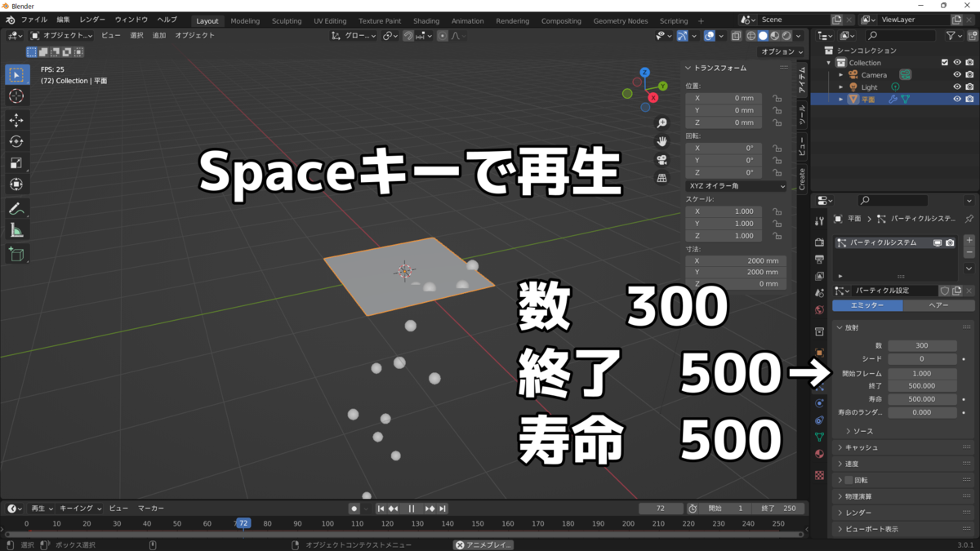Click the zoom magnifier viewport icon
The image size is (980, 551).
click(x=662, y=123)
